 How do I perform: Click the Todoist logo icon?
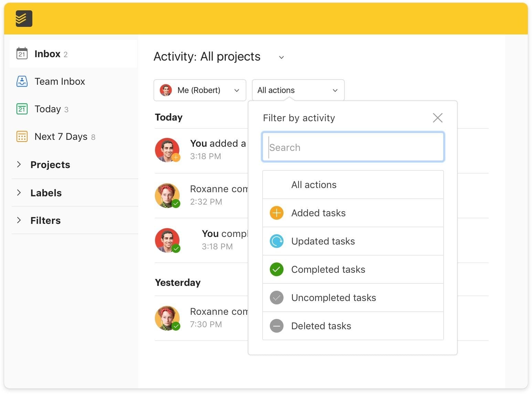[x=23, y=18]
